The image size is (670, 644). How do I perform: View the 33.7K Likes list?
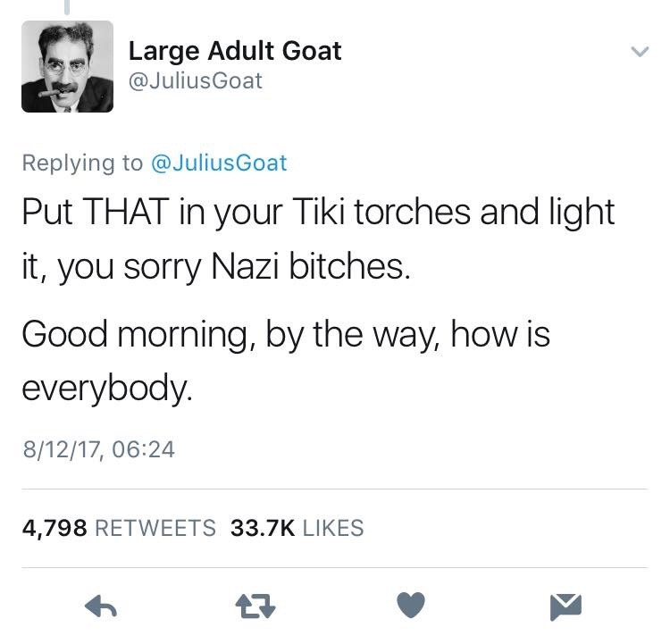click(297, 527)
